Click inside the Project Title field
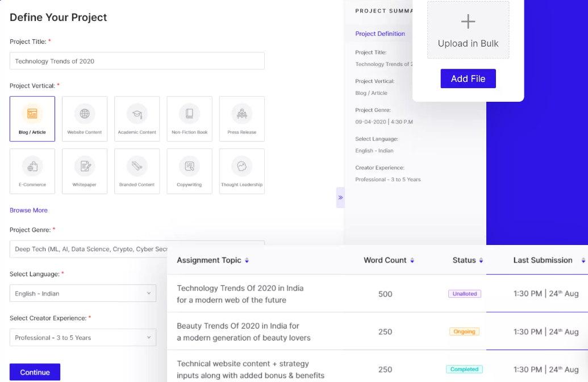 point(136,61)
